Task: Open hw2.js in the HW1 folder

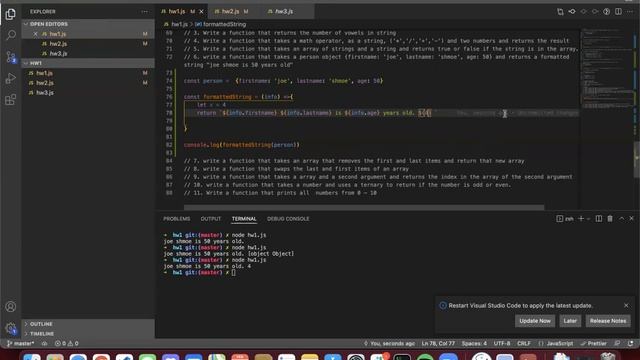Action: tap(88, 83)
